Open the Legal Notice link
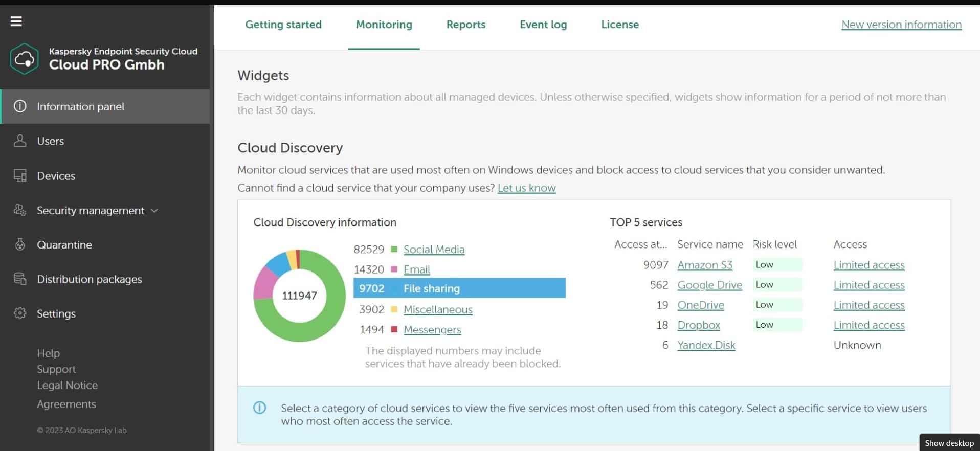980x451 pixels. pos(67,385)
